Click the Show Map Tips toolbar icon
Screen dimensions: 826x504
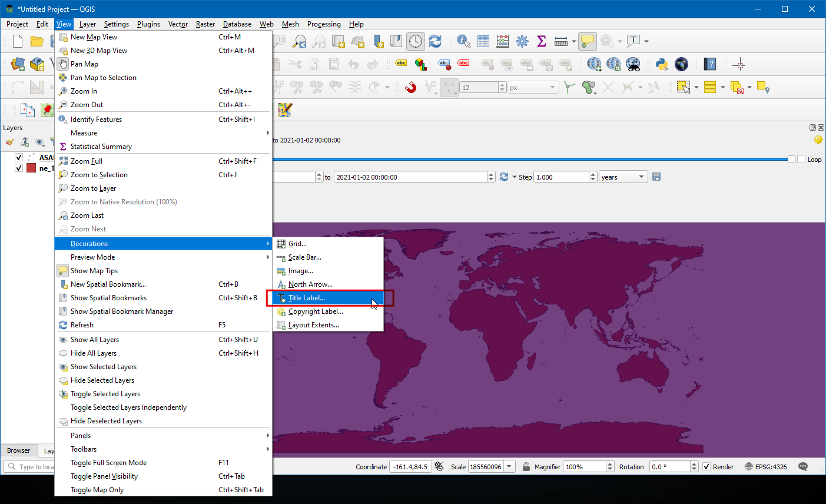[x=587, y=41]
